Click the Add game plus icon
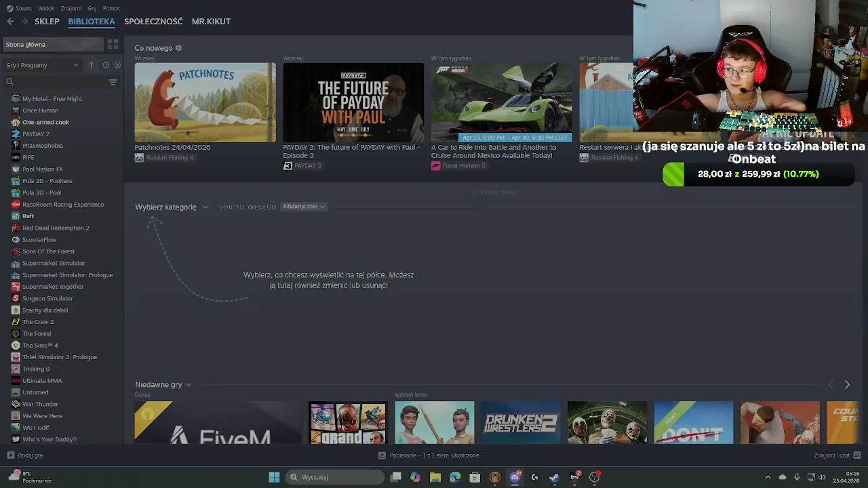This screenshot has height=488, width=868. [x=10, y=455]
